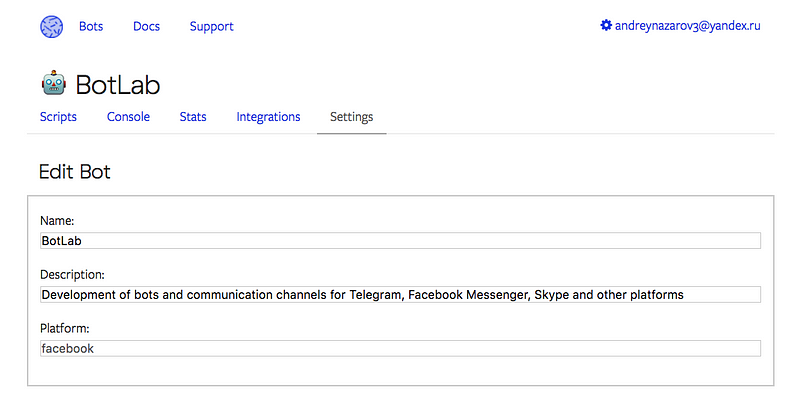Click into the Description text field
Viewport: 800px width, 396px height.
coord(401,294)
